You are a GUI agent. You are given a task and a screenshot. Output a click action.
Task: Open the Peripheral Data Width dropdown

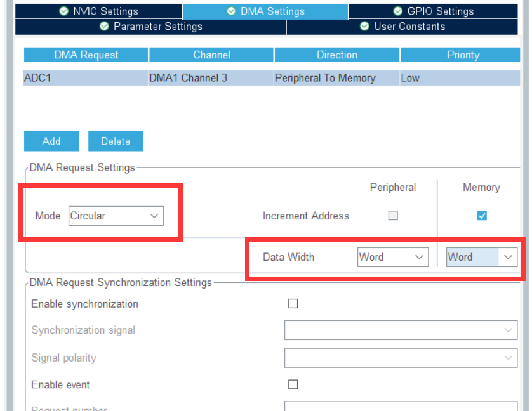click(x=392, y=257)
